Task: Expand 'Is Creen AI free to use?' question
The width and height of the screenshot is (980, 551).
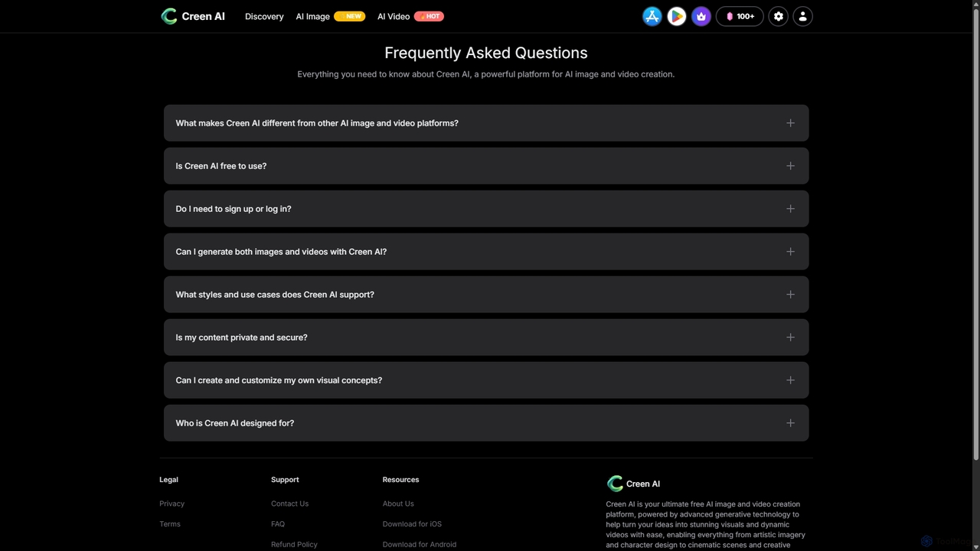Action: coord(486,166)
